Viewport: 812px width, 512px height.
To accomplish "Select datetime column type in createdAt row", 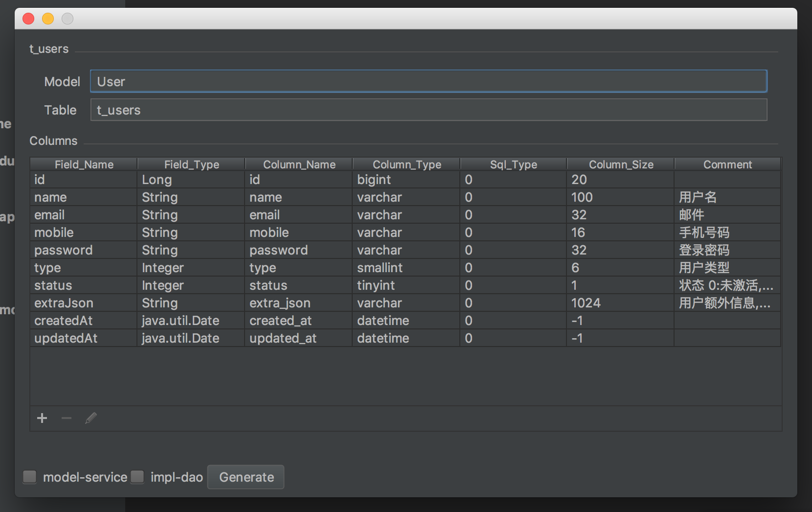I will (406, 321).
